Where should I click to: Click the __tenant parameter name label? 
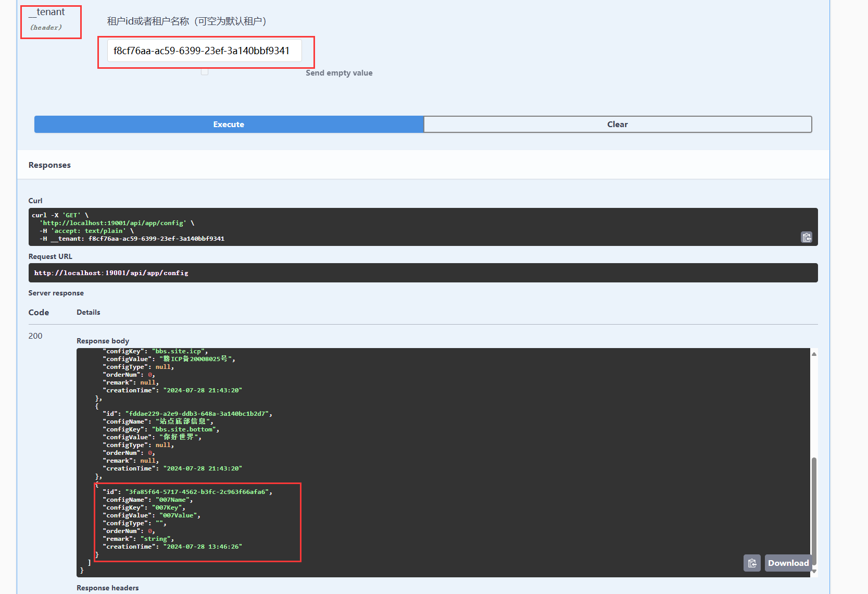coord(48,12)
